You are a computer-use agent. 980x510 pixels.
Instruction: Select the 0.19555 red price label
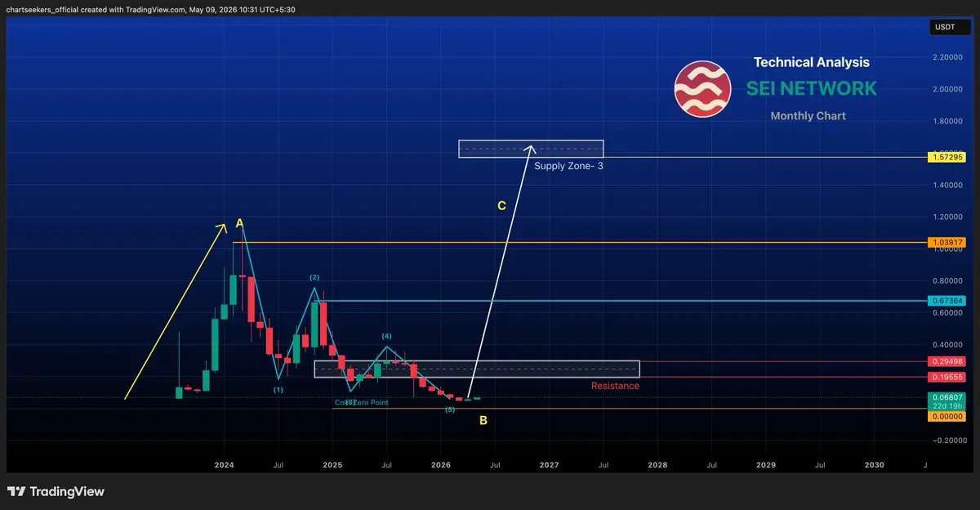(x=947, y=378)
